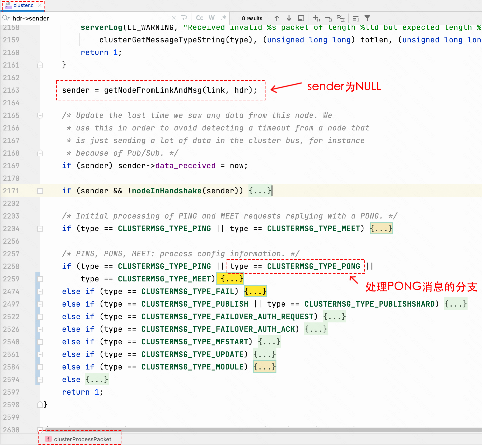
Task: Expand folded block at line 2171
Action: tap(40, 191)
